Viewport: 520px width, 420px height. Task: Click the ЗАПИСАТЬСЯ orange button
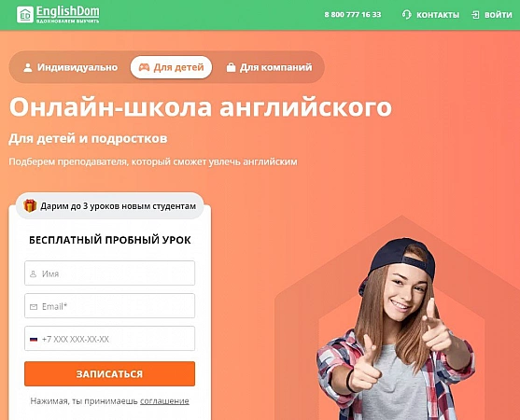tap(110, 373)
